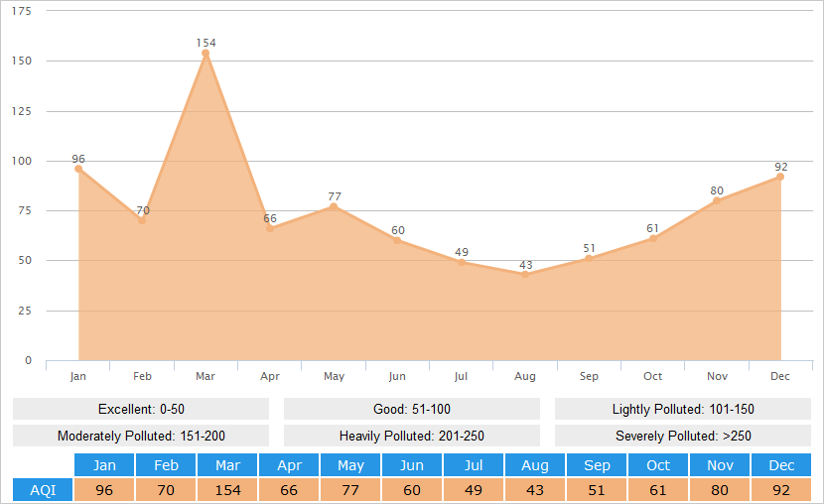Select the July chart point labeled 49

[x=462, y=262]
